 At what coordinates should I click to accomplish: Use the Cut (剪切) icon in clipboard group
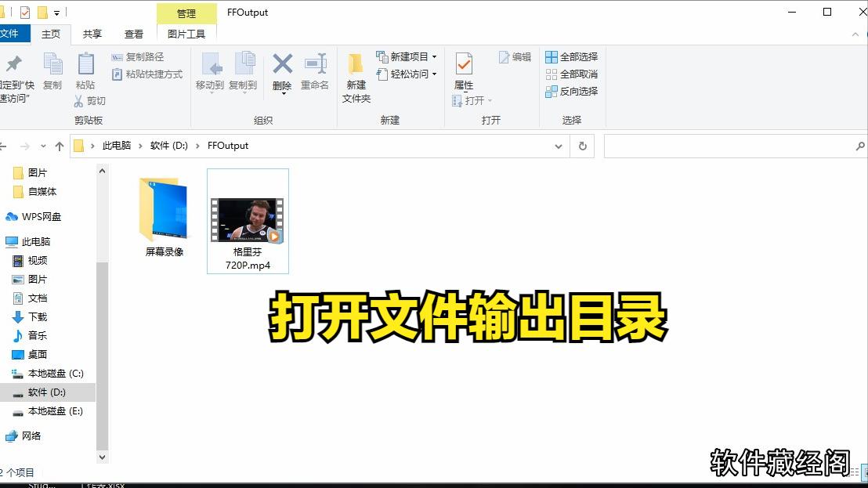pyautogui.click(x=81, y=100)
